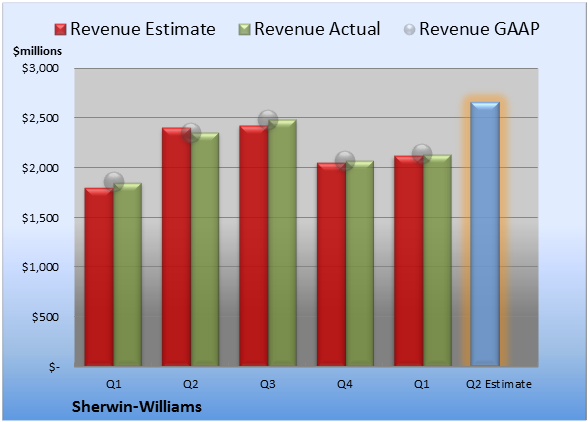This screenshot has height=422, width=588.
Task: Click the 'Sherwin-Williams' chart title
Action: click(x=137, y=407)
